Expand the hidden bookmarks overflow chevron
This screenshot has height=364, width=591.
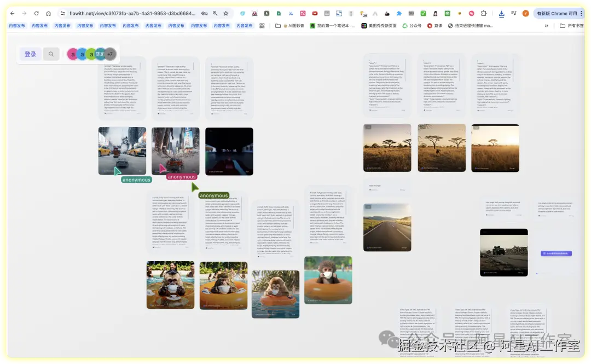point(546,26)
